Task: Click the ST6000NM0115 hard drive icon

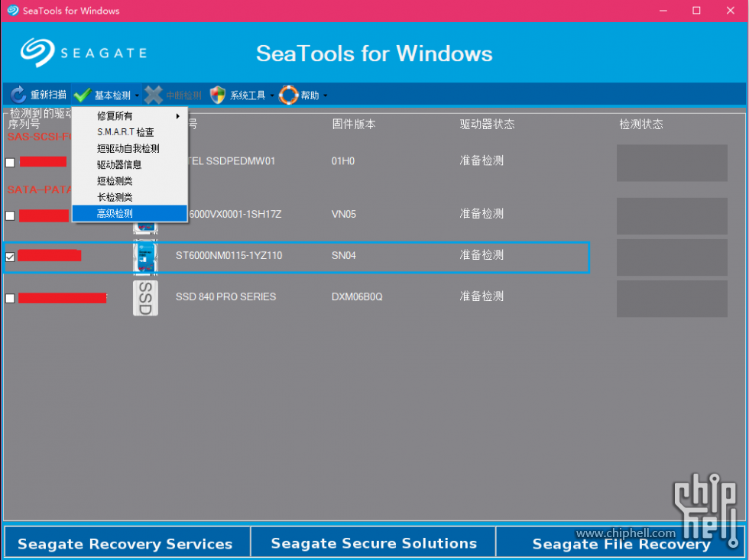Action: pyautogui.click(x=145, y=257)
